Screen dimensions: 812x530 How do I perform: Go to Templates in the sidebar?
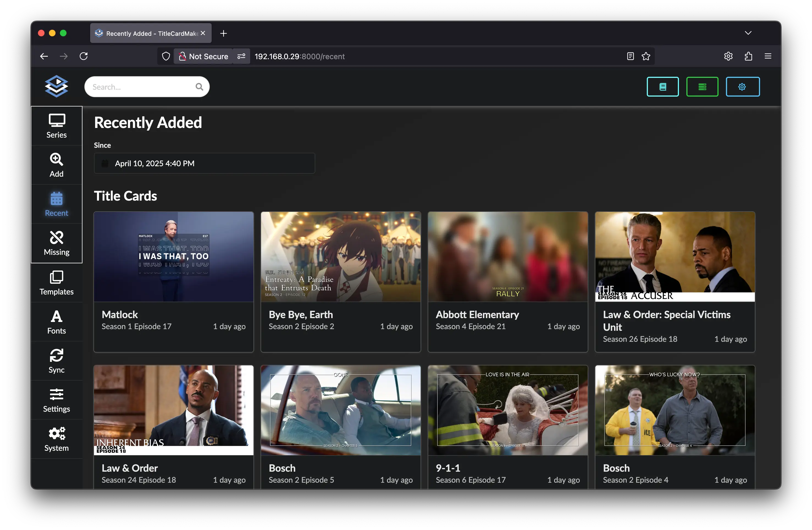[x=57, y=283]
